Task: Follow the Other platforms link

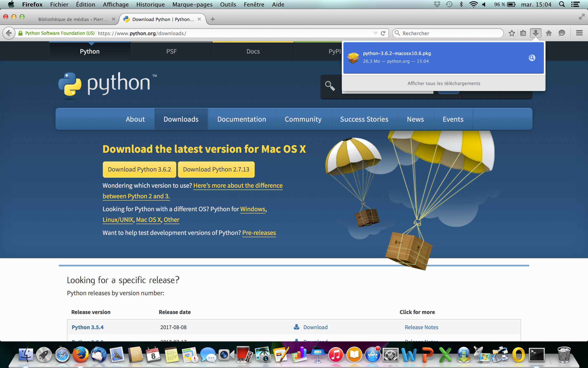Action: (171, 220)
